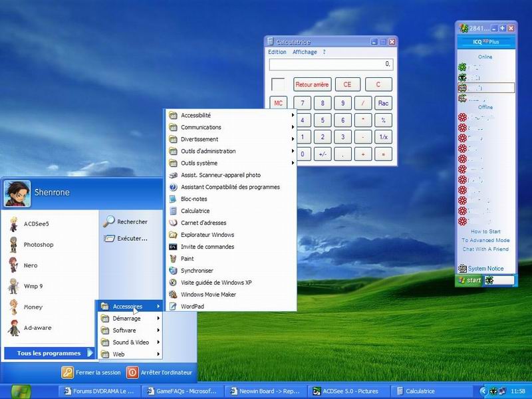
Task: Click the Rechercher magnifier icon
Action: pyautogui.click(x=109, y=222)
